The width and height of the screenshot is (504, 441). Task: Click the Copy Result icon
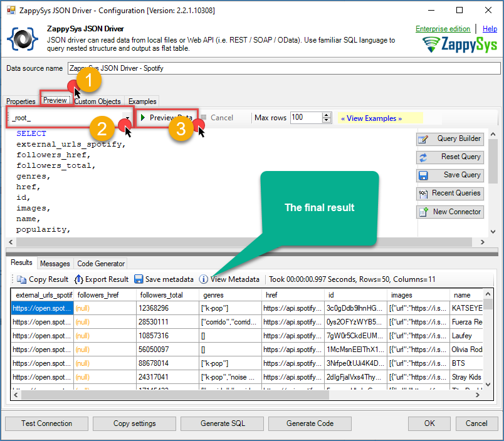(21, 279)
